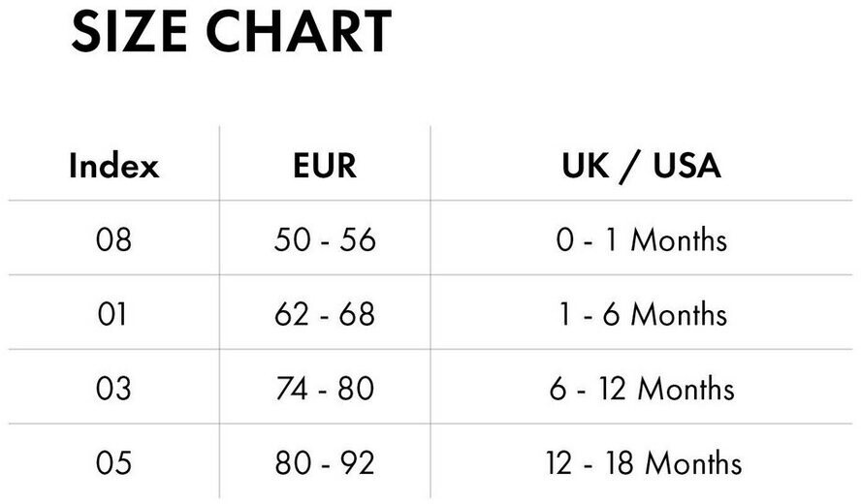This screenshot has height=504, width=861.
Task: Pick the 12 - 18 Months cell
Action: tap(641, 463)
